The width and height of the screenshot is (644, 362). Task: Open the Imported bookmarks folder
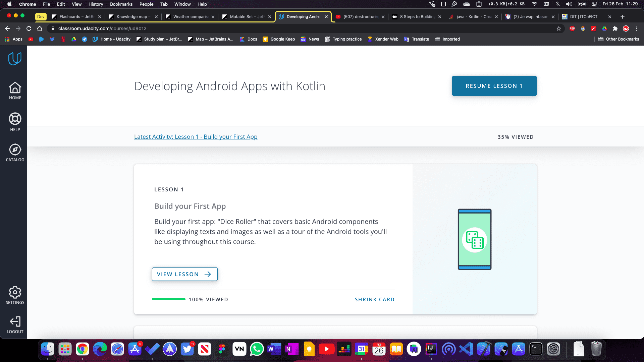(x=447, y=39)
